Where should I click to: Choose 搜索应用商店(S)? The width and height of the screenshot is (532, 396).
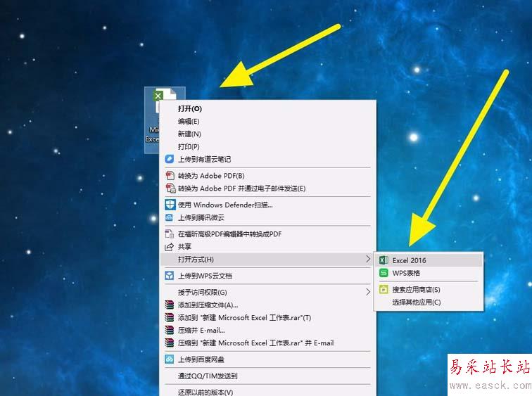coord(429,290)
